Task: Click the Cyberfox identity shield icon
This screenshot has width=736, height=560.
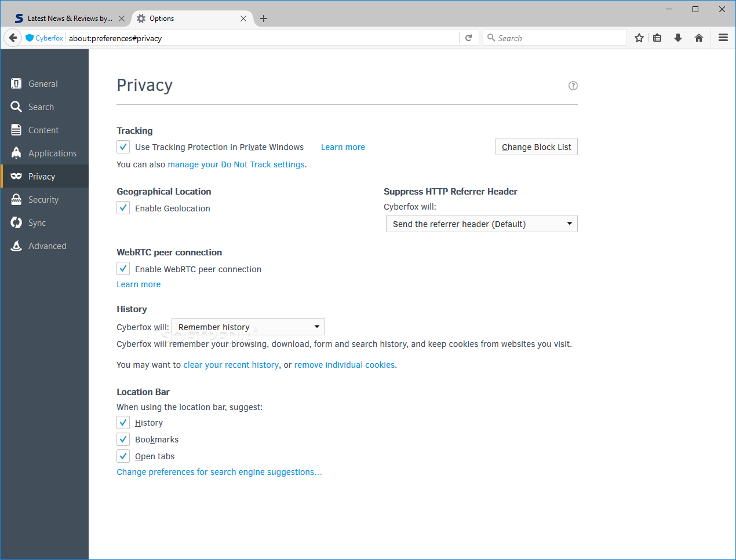Action: [30, 38]
